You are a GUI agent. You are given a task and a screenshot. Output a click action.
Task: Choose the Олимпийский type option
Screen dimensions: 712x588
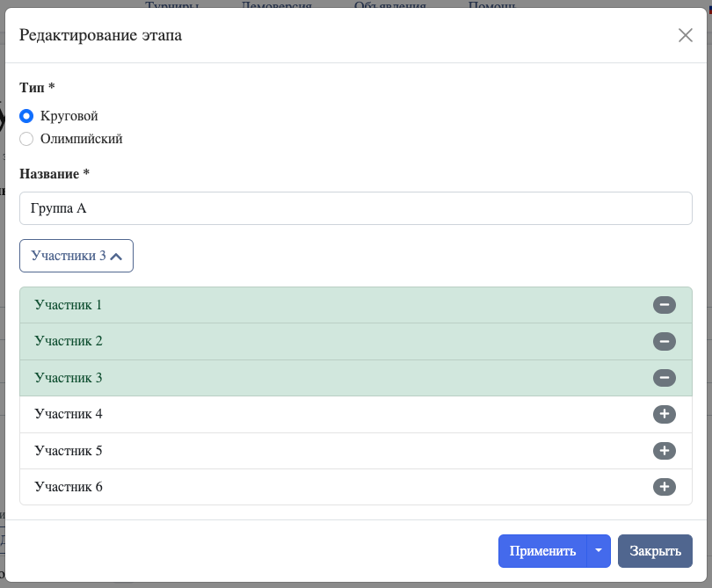tap(26, 139)
